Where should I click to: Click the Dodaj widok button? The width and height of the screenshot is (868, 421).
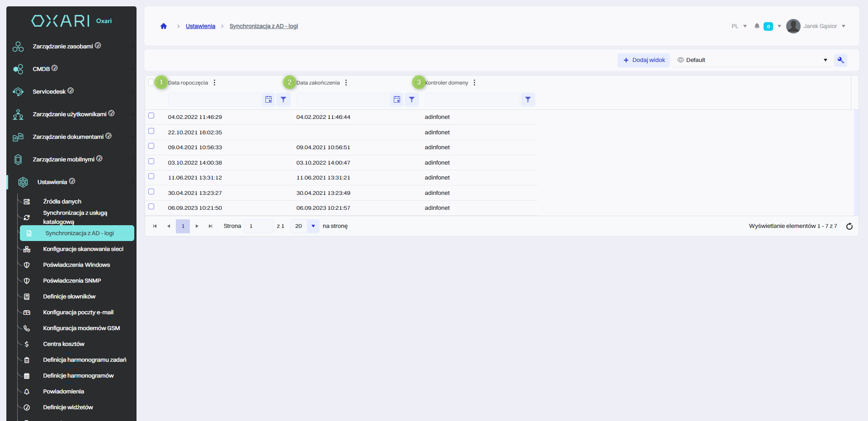[x=644, y=60]
